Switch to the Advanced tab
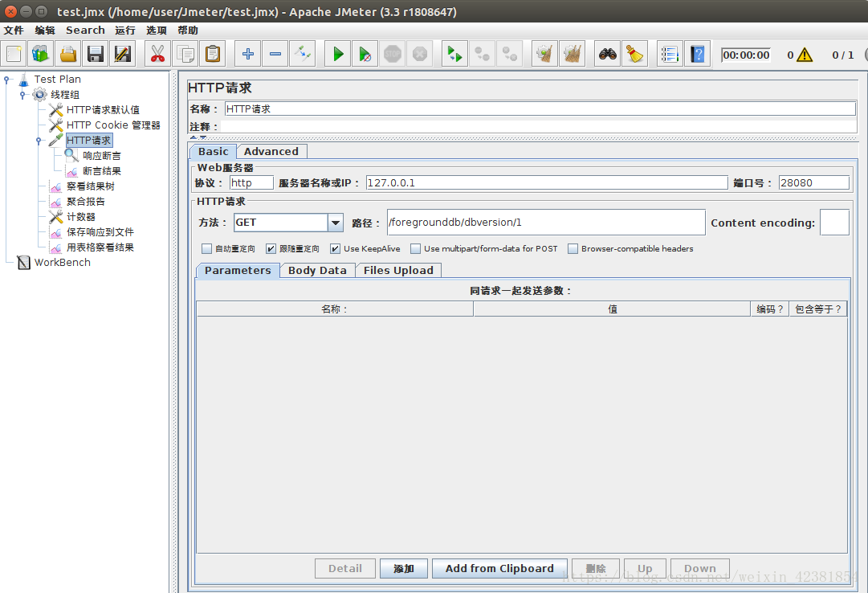Image resolution: width=868 pixels, height=593 pixels. coord(271,151)
